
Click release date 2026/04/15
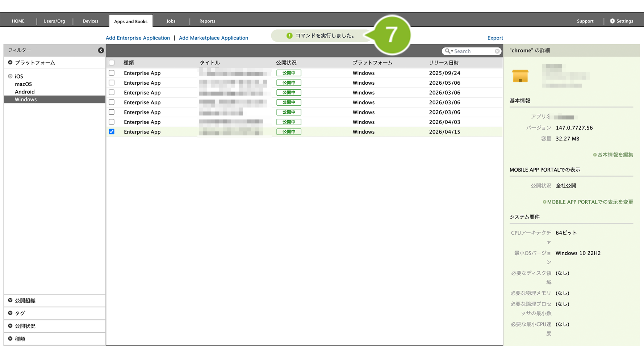tap(444, 132)
